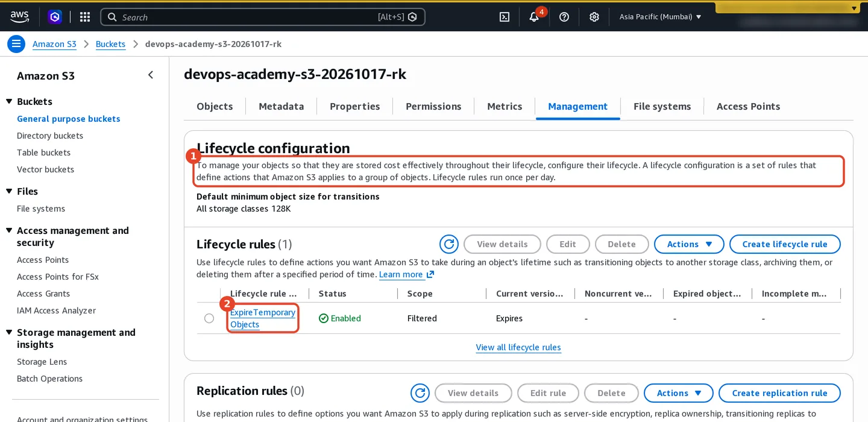Collapse Storage management and insights section

point(9,332)
